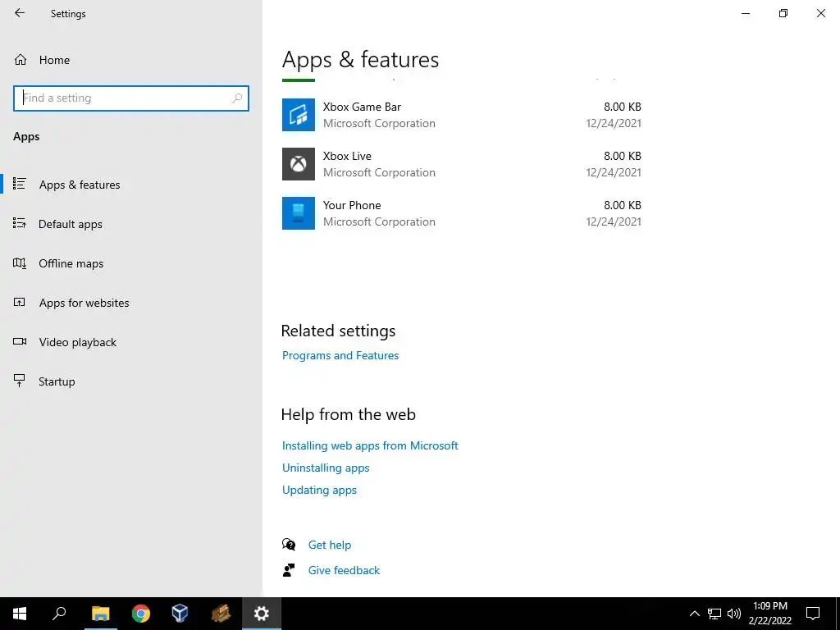Click the Help from the web heading
The height and width of the screenshot is (630, 840).
pyautogui.click(x=348, y=414)
